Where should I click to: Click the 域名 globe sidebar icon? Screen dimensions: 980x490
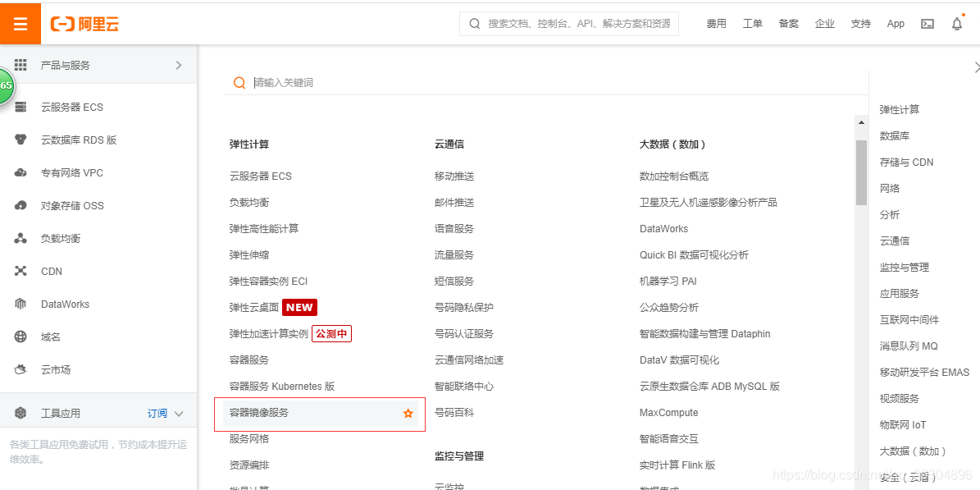(x=18, y=337)
